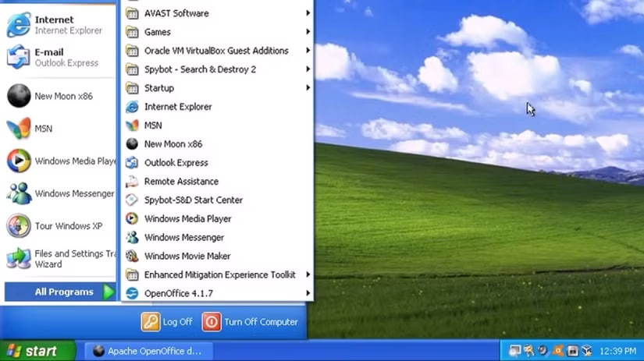
Task: Click the 'Internet' heading in pinned list
Action: click(x=54, y=19)
